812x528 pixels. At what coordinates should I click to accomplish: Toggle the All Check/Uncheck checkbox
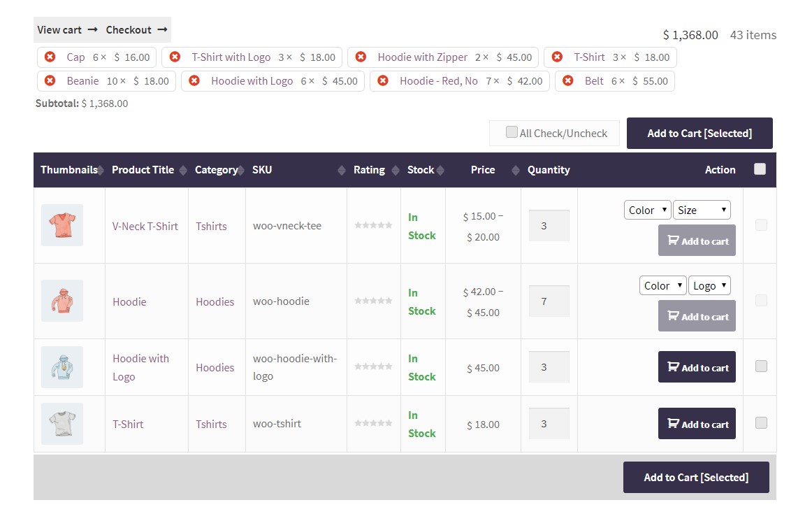(512, 132)
